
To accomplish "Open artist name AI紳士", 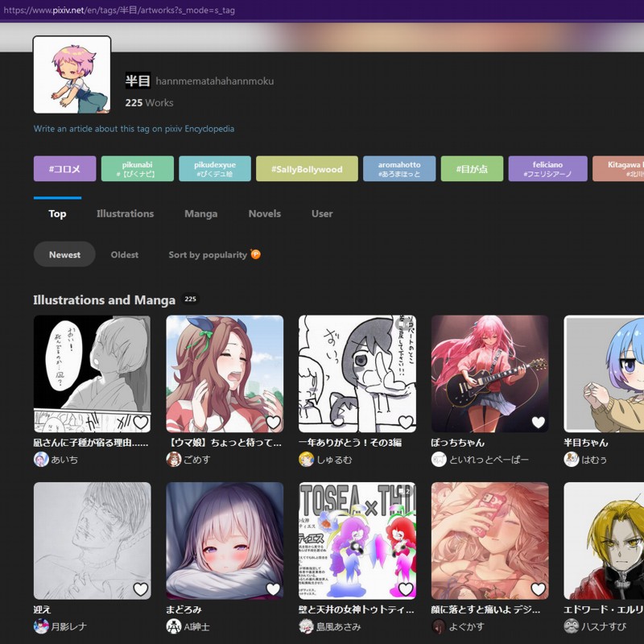I will [x=196, y=627].
